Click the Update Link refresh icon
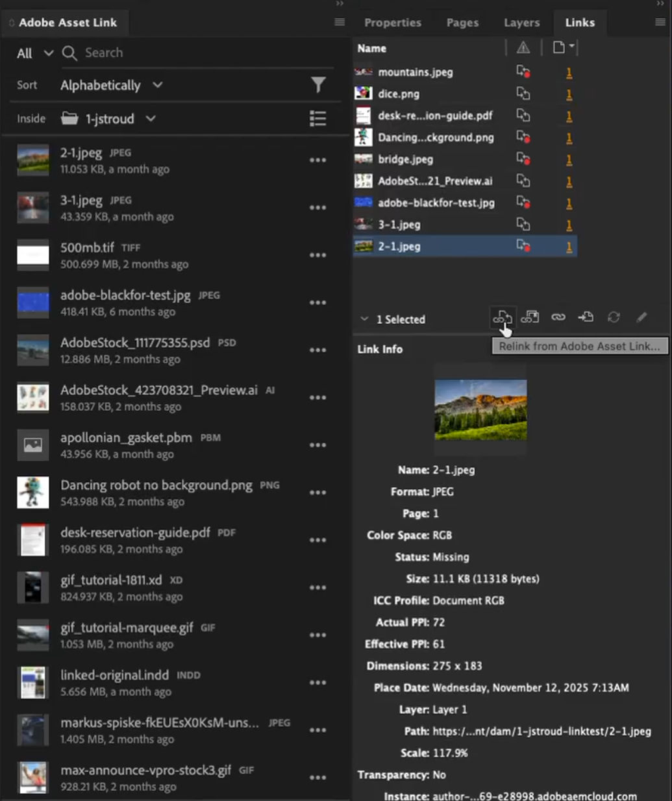672x801 pixels. pos(614,317)
